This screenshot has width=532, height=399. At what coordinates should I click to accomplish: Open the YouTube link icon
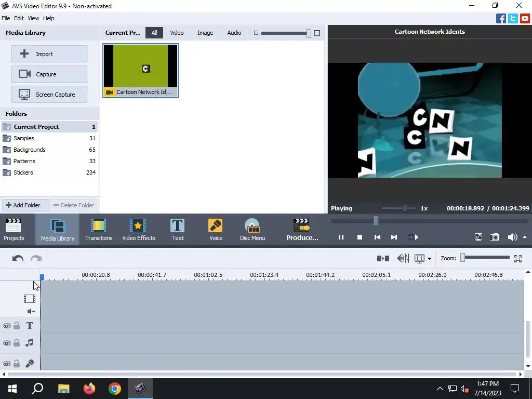point(525,18)
